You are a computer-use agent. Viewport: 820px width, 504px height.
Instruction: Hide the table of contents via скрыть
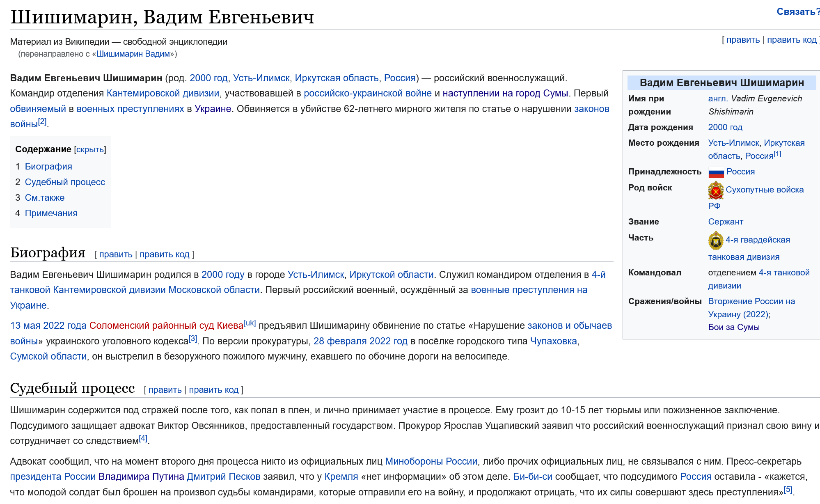(x=90, y=149)
